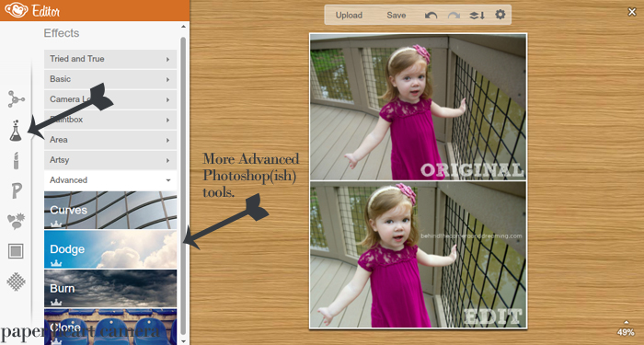Image resolution: width=644 pixels, height=345 pixels.
Task: Click the Effects panel scrollbar
Action: (x=183, y=185)
